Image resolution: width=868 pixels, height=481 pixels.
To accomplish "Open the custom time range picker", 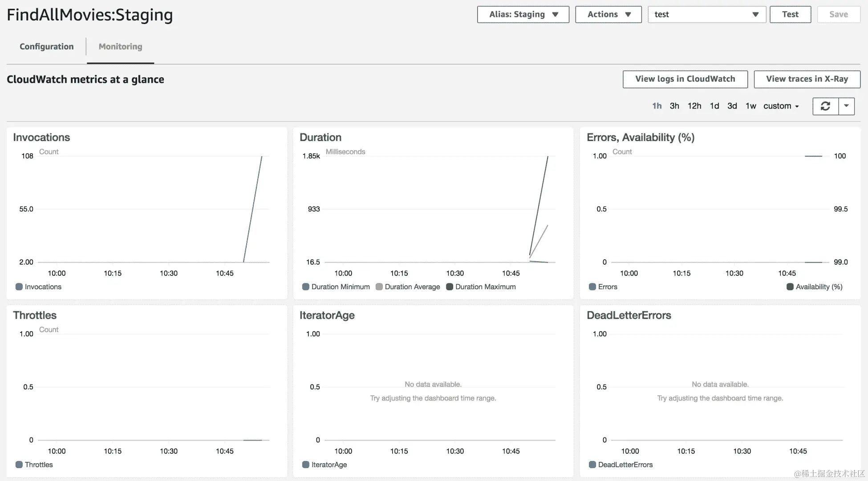I will coord(781,106).
